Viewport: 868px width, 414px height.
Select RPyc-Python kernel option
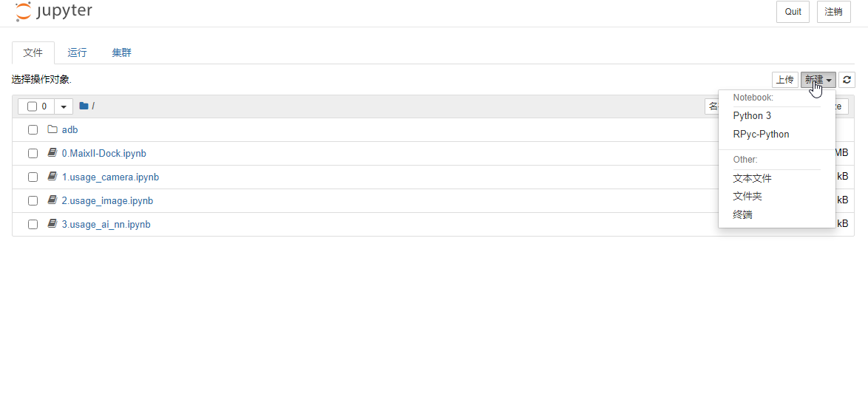click(x=761, y=135)
